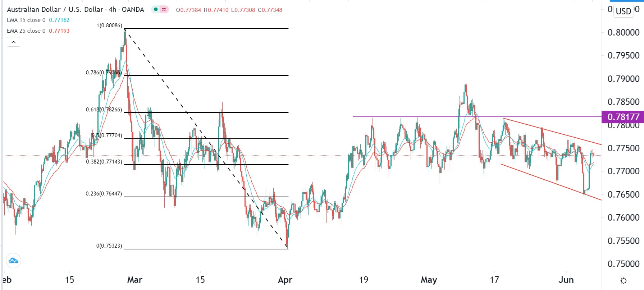The width and height of the screenshot is (644, 290).
Task: Click Fibonacci label 0(0.75323)
Action: 109,246
